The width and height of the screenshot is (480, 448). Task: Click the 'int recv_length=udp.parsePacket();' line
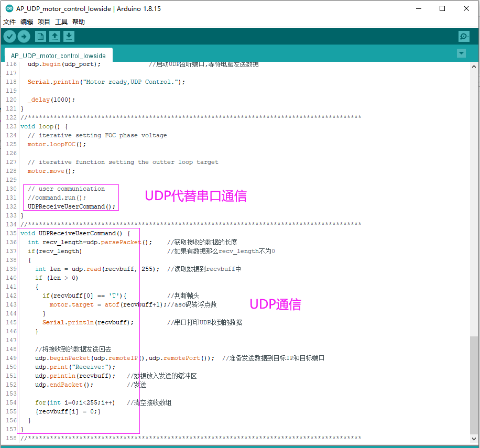90,242
